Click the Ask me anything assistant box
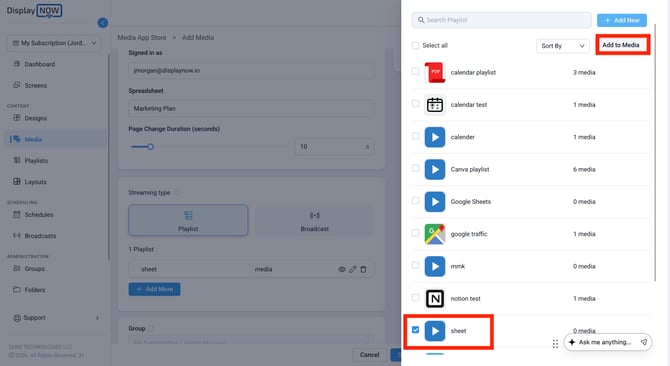This screenshot has height=366, width=670. [608, 343]
